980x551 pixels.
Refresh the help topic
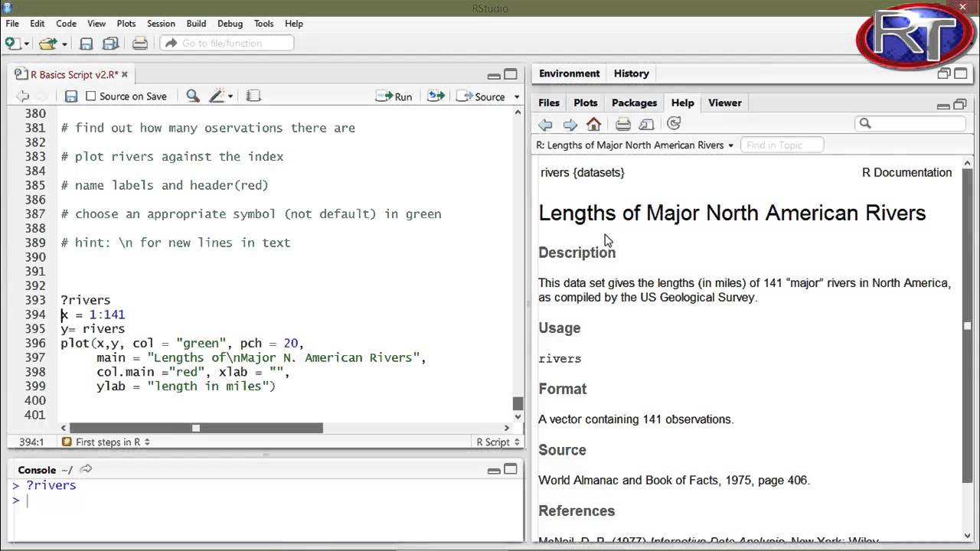point(674,124)
